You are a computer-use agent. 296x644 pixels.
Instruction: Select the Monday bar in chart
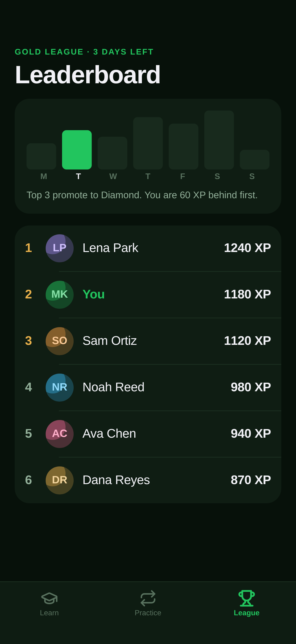click(41, 156)
